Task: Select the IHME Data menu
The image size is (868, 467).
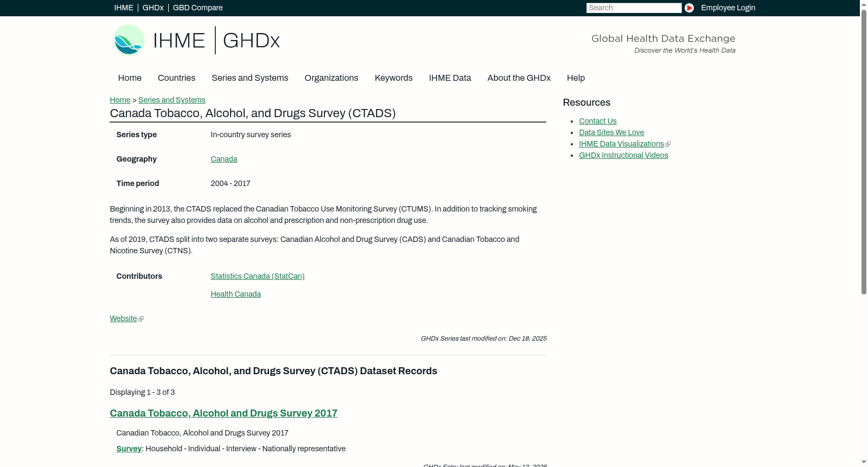Action: click(x=450, y=78)
